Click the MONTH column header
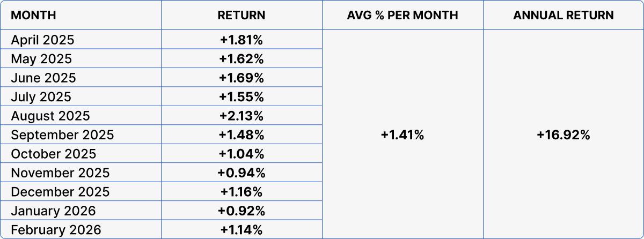The image size is (644, 239). (33, 15)
